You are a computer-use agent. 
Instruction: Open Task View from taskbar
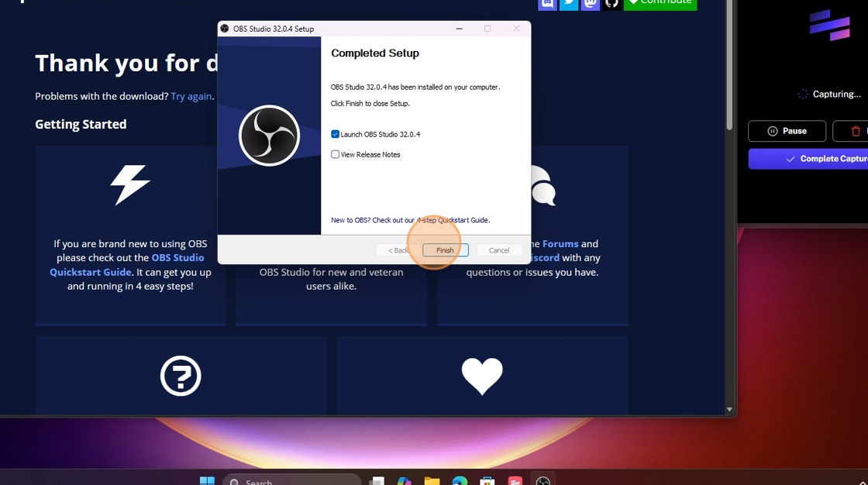[x=377, y=480]
